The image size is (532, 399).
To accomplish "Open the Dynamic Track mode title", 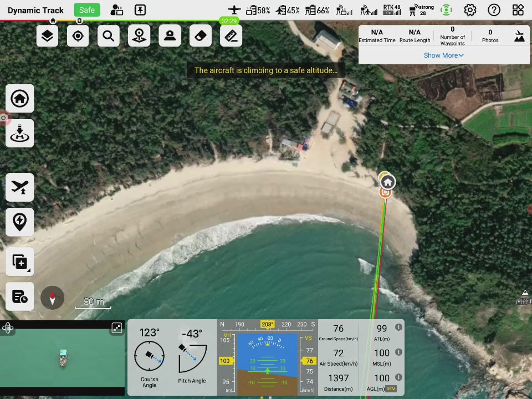I will pos(36,10).
